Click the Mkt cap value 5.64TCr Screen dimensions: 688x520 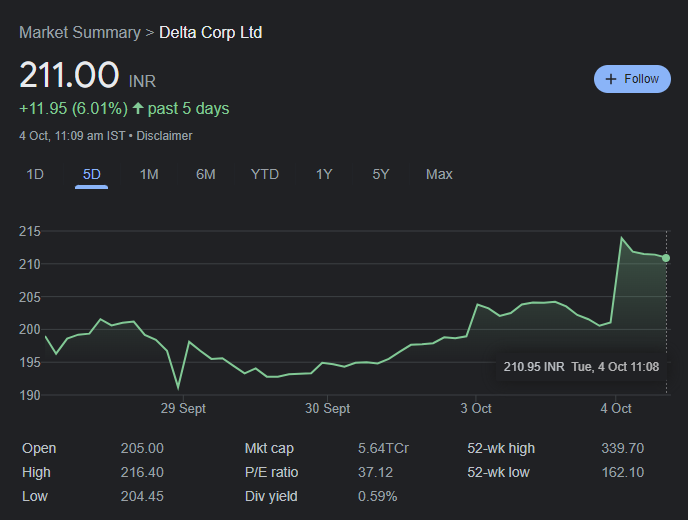pyautogui.click(x=383, y=448)
